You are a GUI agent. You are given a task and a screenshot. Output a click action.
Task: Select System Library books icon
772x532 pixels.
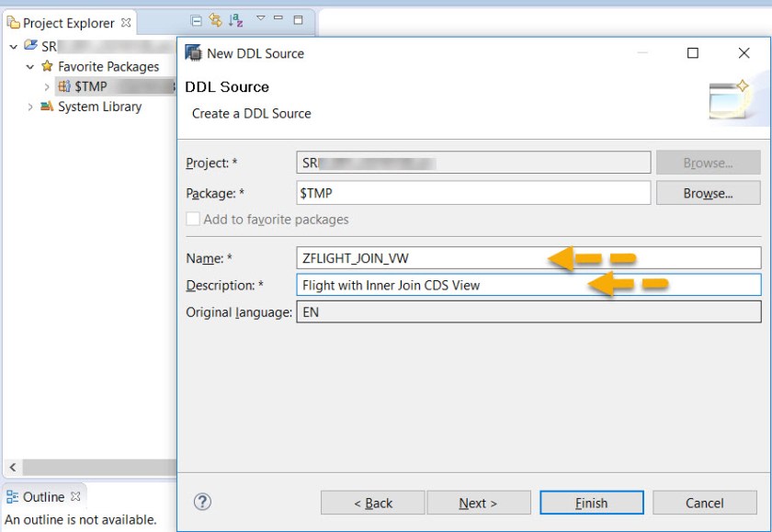click(x=47, y=106)
